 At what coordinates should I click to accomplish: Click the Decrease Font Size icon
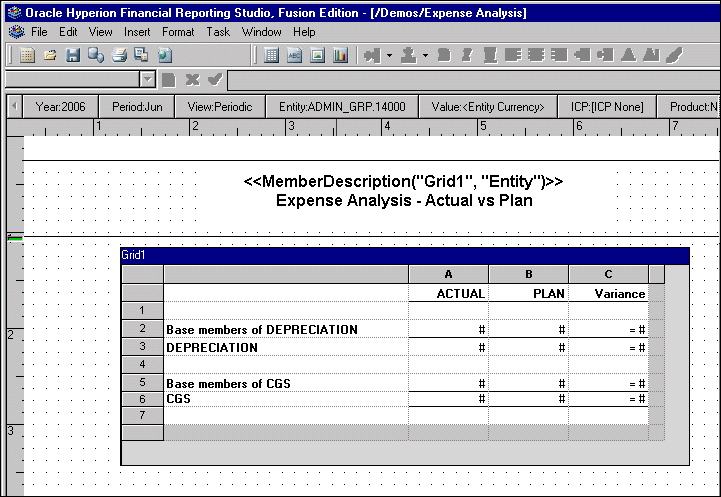click(x=651, y=56)
